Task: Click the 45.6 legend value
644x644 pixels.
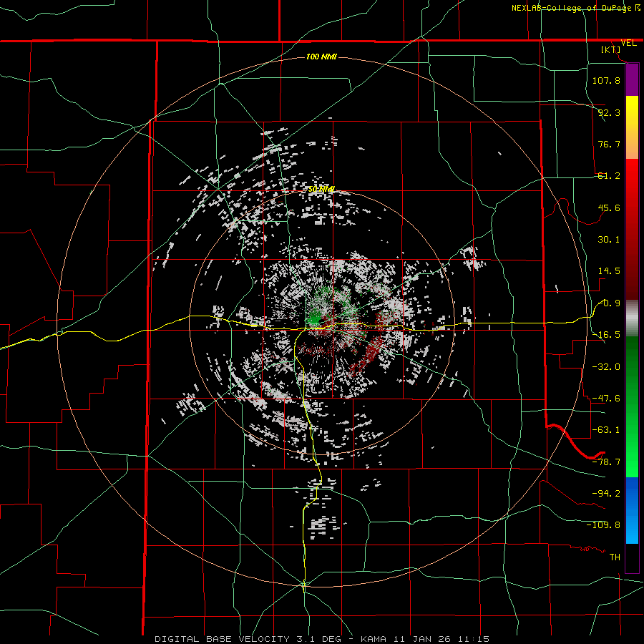Action: pyautogui.click(x=609, y=208)
